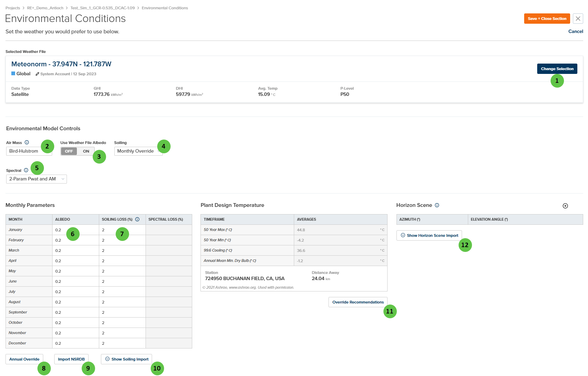Turn Use Weather File Albedo ON
This screenshot has height=376, width=588.
point(86,151)
